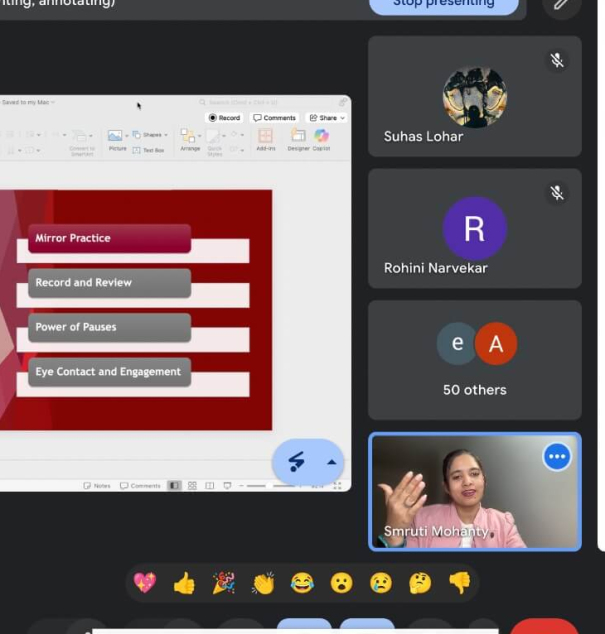Switch to slide sorter grid view
605x634 pixels.
[192, 486]
